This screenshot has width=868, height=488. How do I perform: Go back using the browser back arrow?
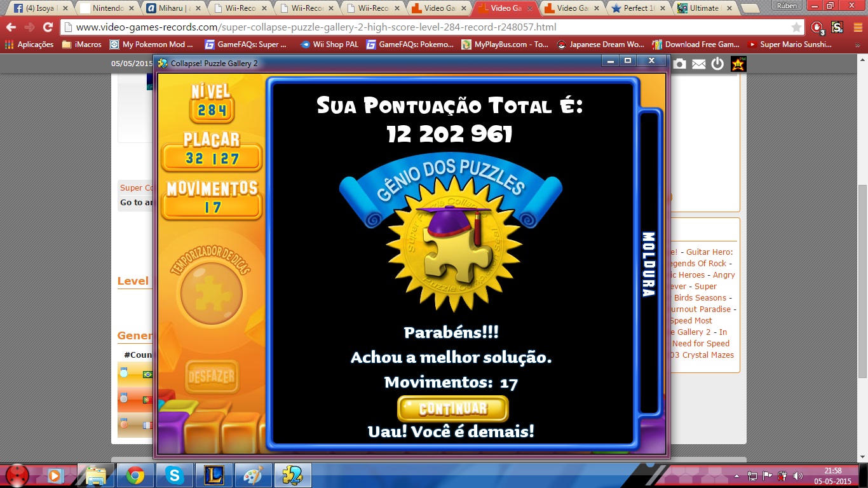click(11, 27)
